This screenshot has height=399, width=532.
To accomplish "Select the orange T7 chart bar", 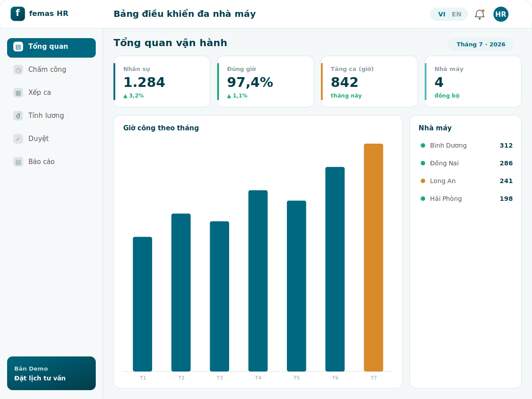I will pos(373,258).
